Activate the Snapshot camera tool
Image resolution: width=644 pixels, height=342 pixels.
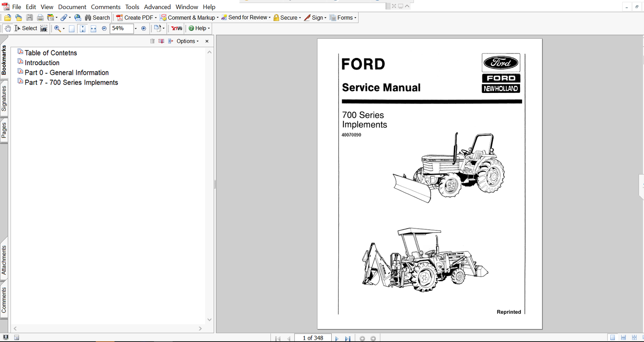[44, 29]
